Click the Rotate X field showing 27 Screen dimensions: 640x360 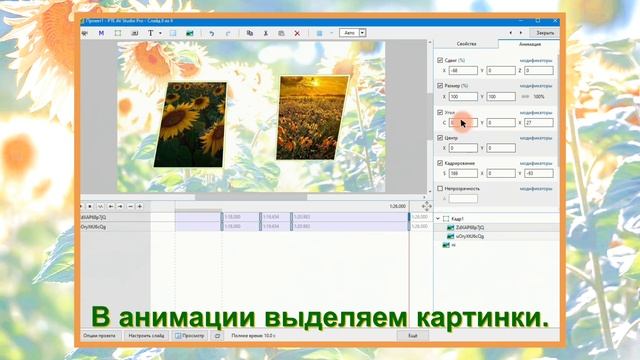tap(539, 122)
